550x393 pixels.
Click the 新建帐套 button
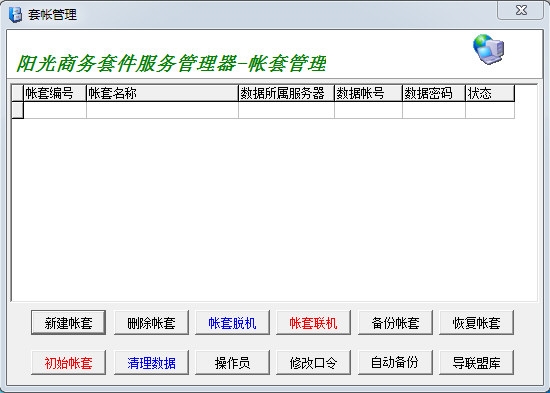click(68, 322)
